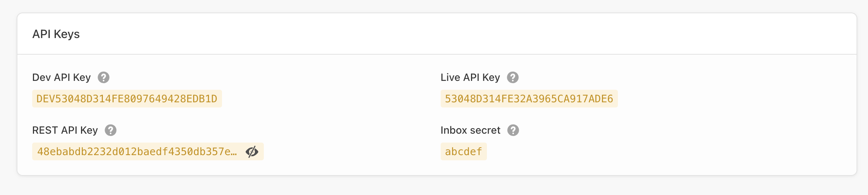This screenshot has width=868, height=195.
Task: Click the divider line under API Keys header
Action: [437, 54]
